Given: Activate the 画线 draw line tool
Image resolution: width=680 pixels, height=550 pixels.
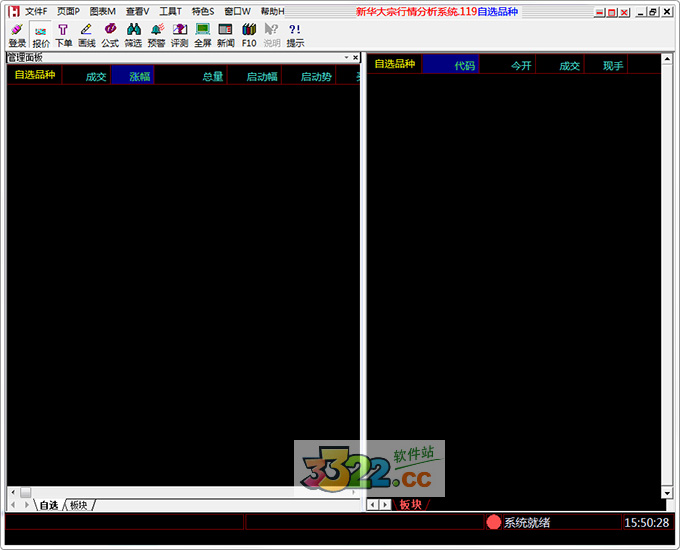Looking at the screenshot, I should 86,35.
